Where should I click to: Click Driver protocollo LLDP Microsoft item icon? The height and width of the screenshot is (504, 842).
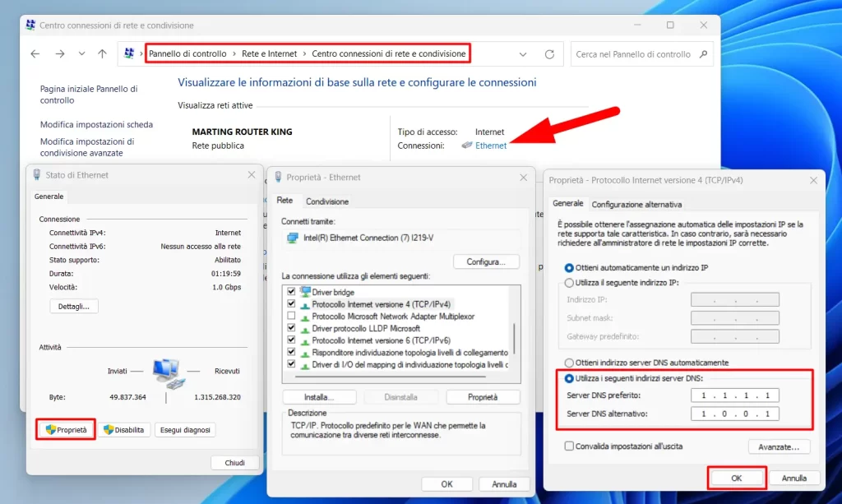(305, 329)
